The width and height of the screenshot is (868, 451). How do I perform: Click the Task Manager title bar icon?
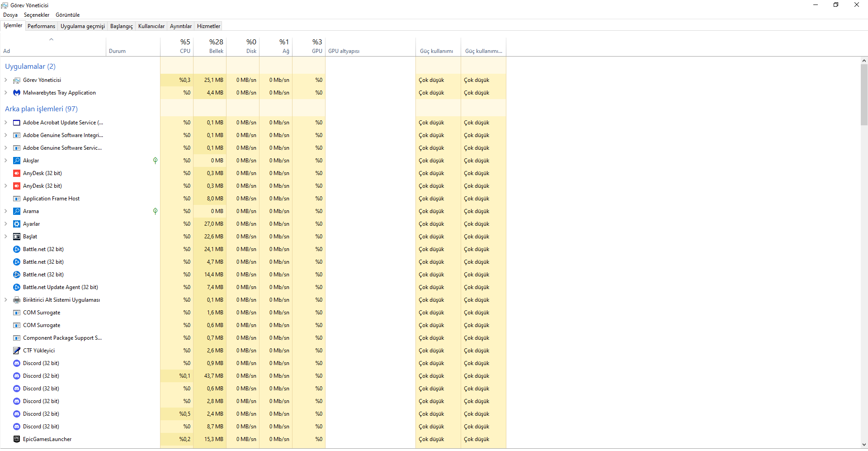point(5,5)
